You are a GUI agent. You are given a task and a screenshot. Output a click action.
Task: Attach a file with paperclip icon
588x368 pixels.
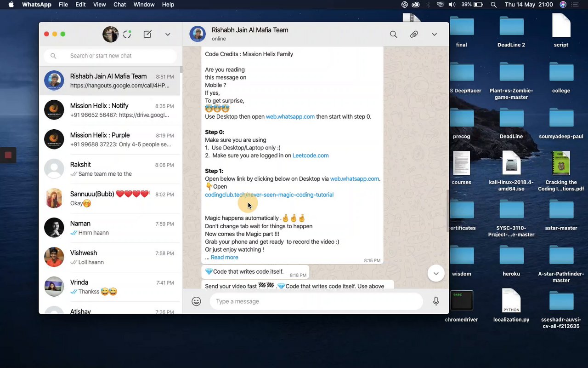pyautogui.click(x=414, y=34)
